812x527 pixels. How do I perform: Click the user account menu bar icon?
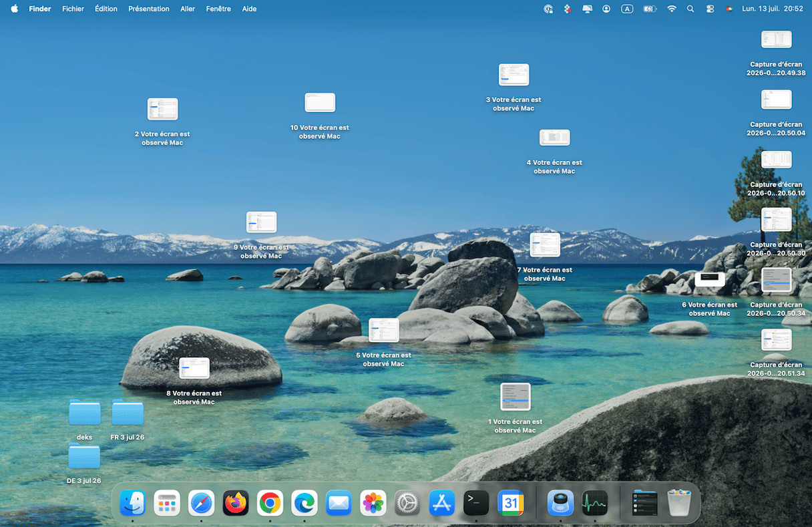tap(606, 9)
